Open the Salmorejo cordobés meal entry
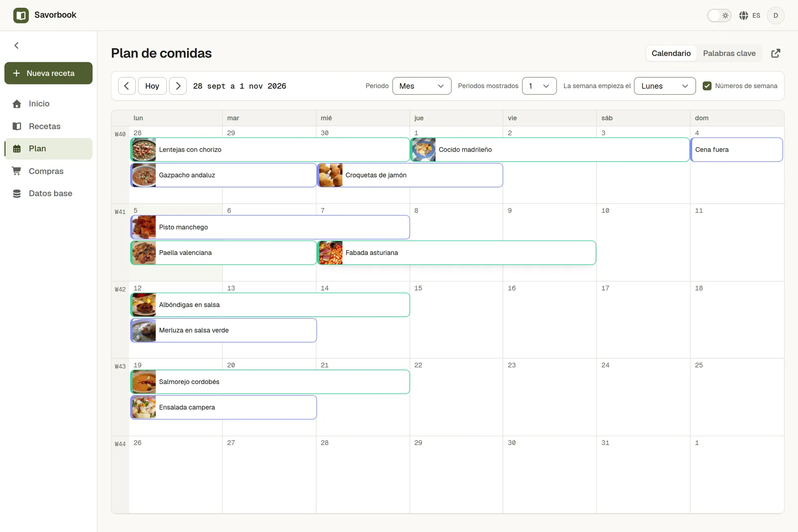 [x=270, y=382]
